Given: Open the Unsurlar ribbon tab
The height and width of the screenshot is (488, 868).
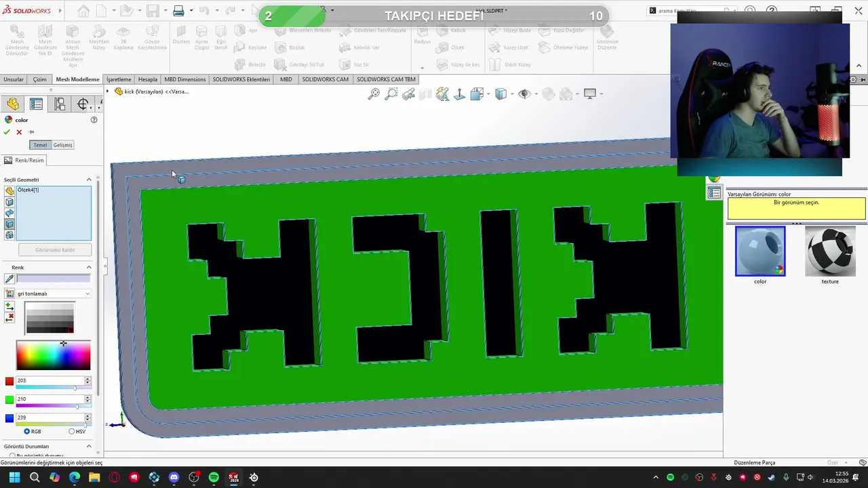Looking at the screenshot, I should point(14,79).
